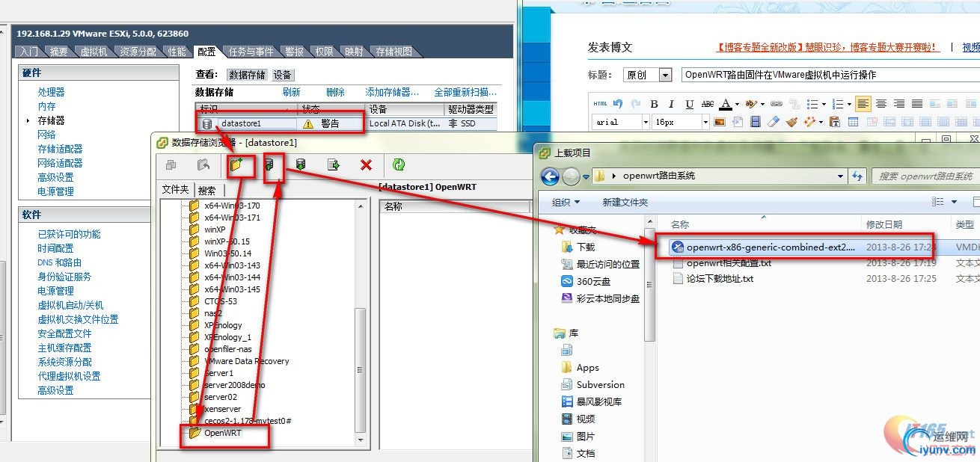Click the blog title input field
Screen dimensions: 980x462
click(830, 75)
